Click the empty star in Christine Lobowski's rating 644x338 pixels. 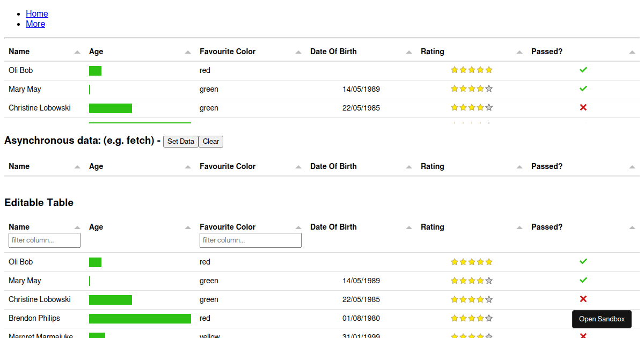coord(489,107)
